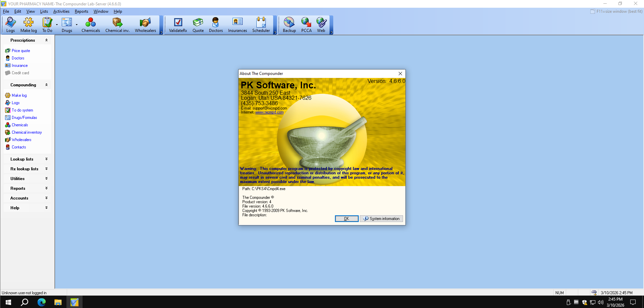Screen dimensions: 644x308
Task: Open Wholesalers sidebar link
Action: coord(21,140)
